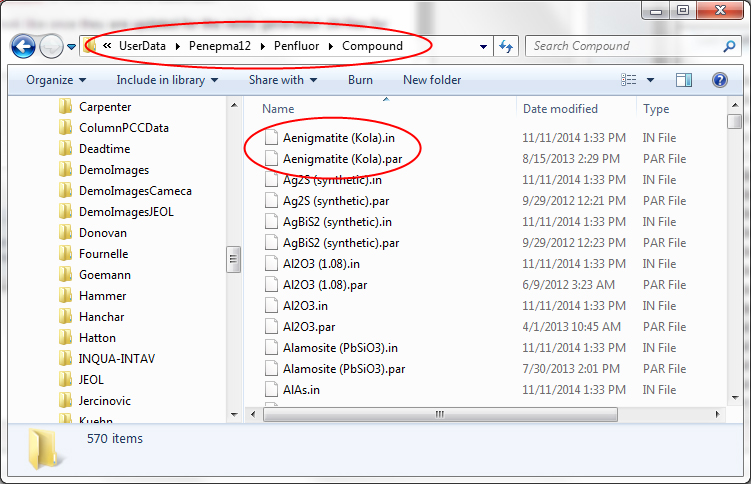751x484 pixels.
Task: Click the Back navigation arrow button
Action: [x=24, y=46]
